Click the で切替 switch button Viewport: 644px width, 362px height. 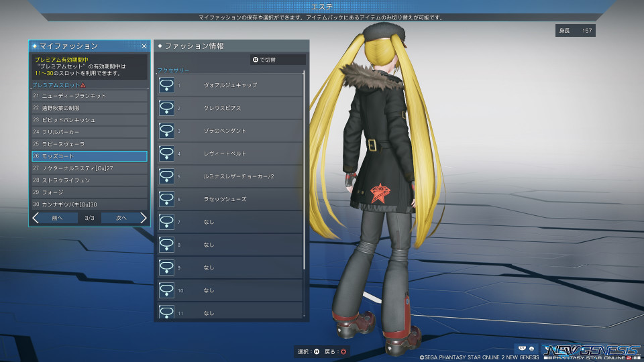tap(278, 60)
